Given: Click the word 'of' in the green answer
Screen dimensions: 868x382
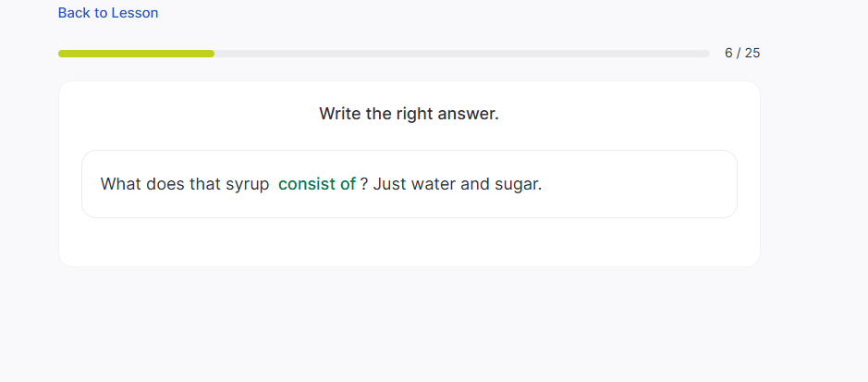Looking at the screenshot, I should 348,184.
